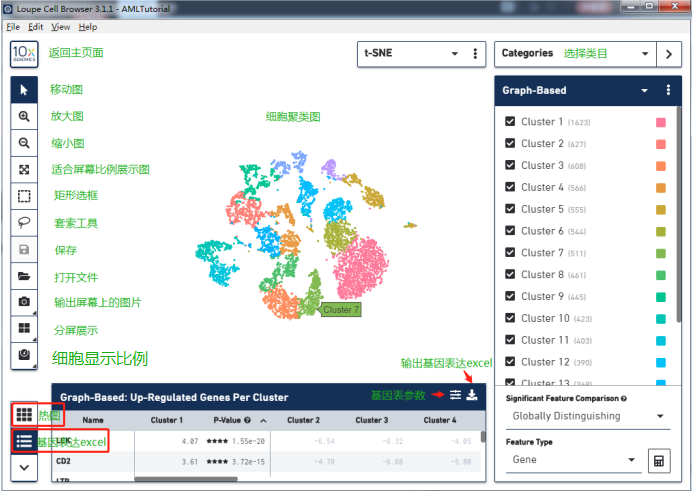692x492 pixels.
Task: Activate the zoom out tool
Action: coord(24,143)
